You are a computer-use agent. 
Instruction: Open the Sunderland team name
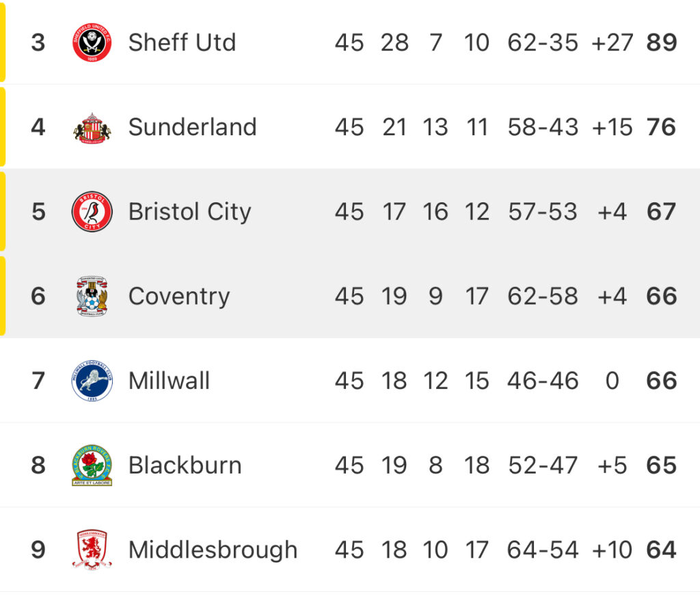(192, 127)
